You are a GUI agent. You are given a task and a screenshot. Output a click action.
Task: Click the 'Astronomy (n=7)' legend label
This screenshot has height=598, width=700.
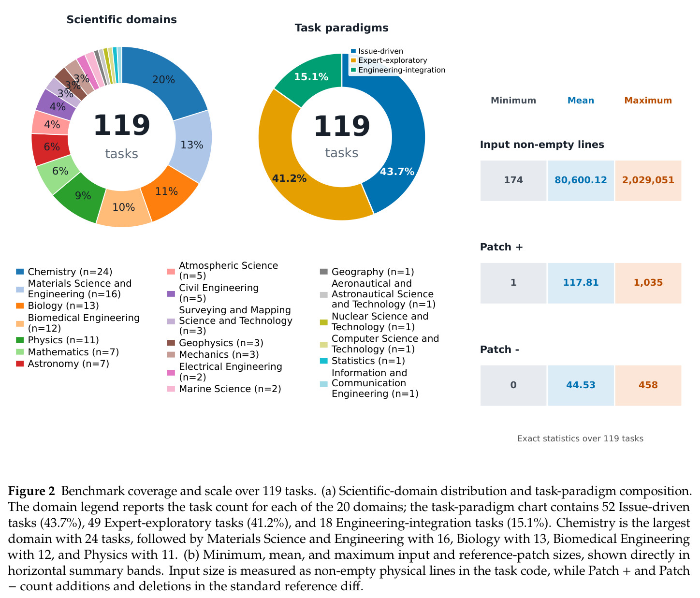[68, 364]
